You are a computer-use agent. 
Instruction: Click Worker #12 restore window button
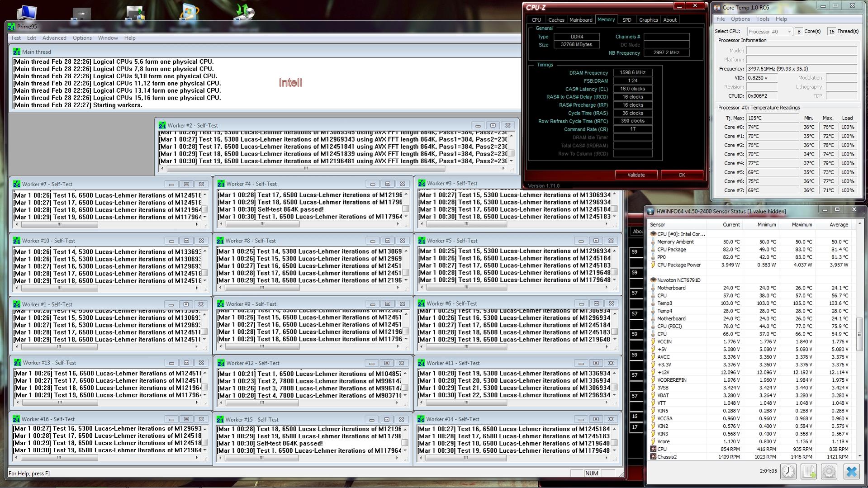[x=386, y=363]
